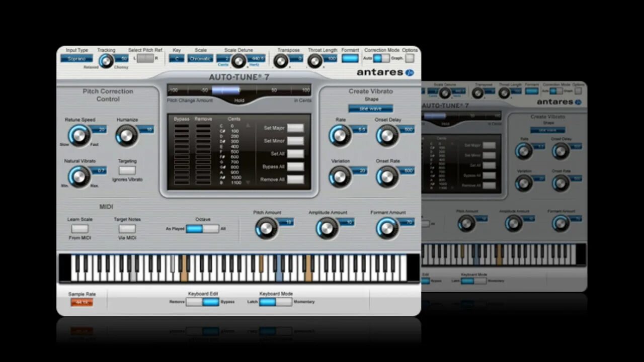Click the Set Major button

click(x=295, y=128)
